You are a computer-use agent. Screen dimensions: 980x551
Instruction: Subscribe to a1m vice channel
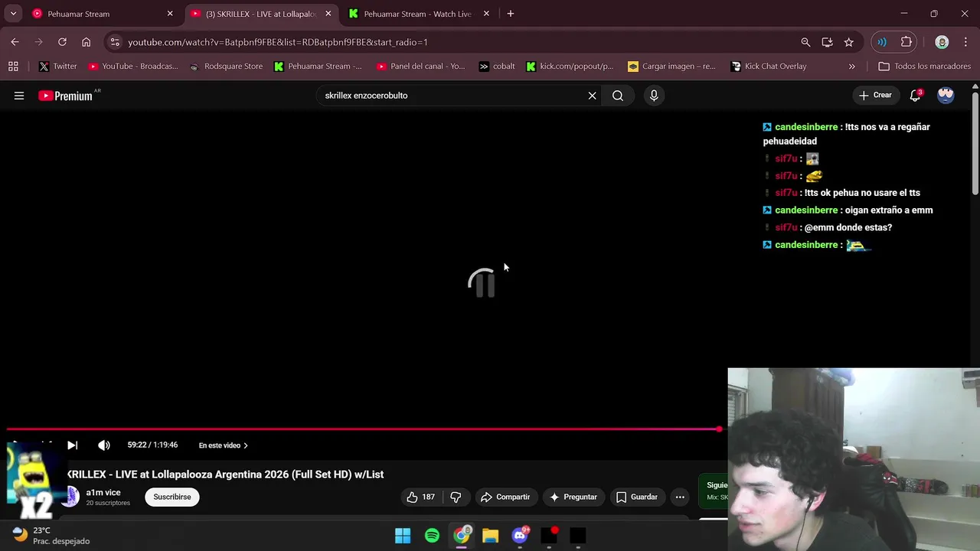click(172, 497)
